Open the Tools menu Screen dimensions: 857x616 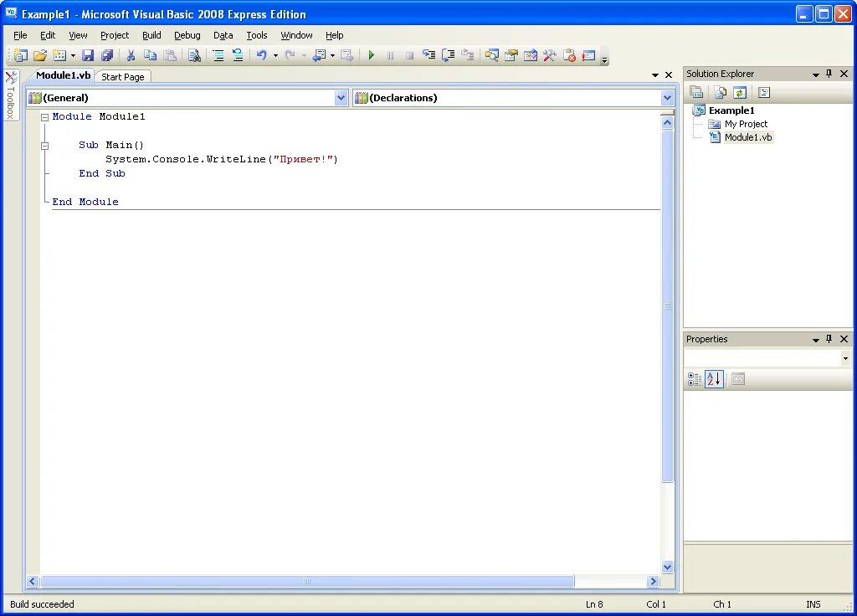tap(256, 35)
